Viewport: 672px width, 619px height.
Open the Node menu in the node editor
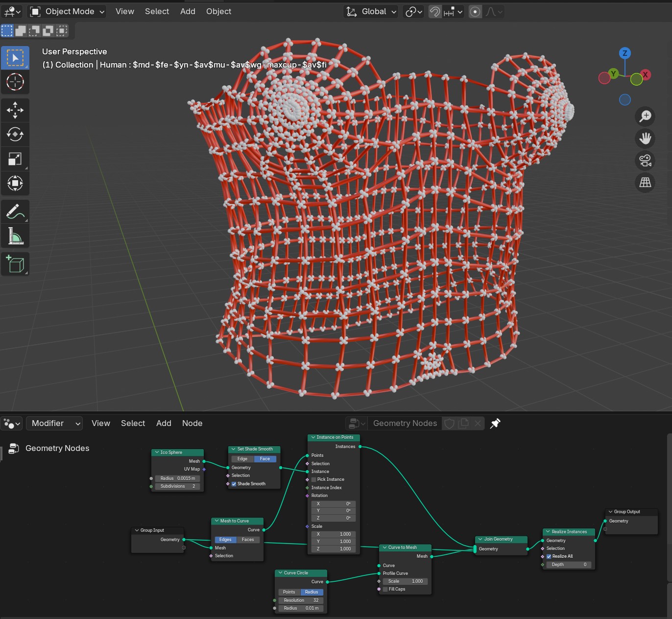click(192, 423)
